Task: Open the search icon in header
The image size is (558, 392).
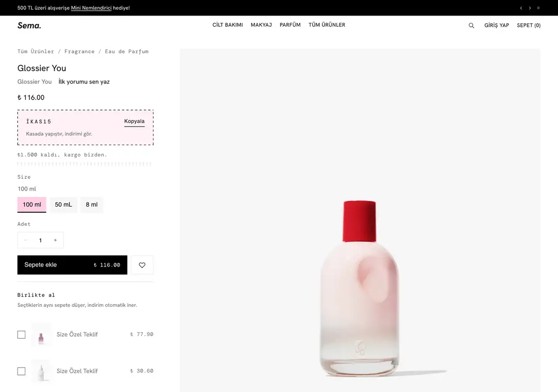Action: (x=471, y=25)
